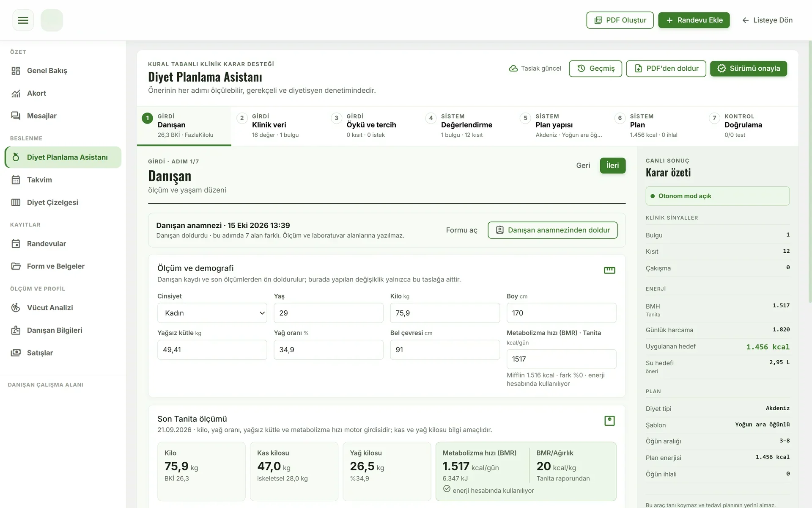
Task: Switch to step 2 Klinik veri
Action: (x=278, y=126)
